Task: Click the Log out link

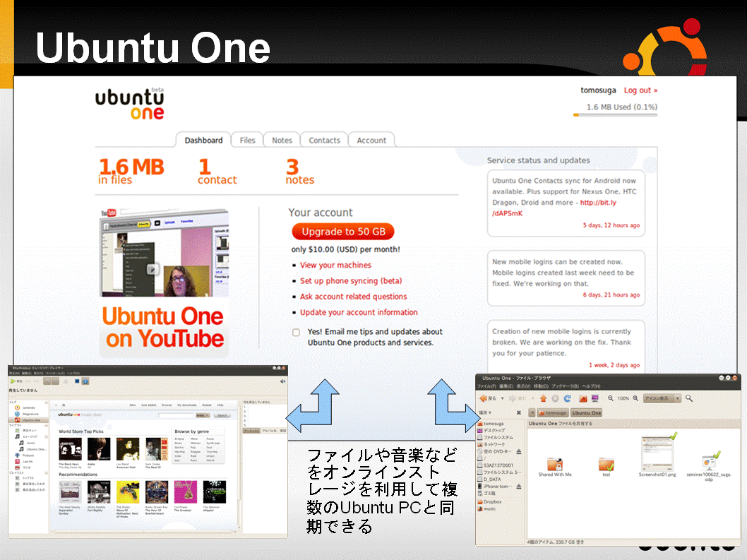Action: [x=640, y=90]
